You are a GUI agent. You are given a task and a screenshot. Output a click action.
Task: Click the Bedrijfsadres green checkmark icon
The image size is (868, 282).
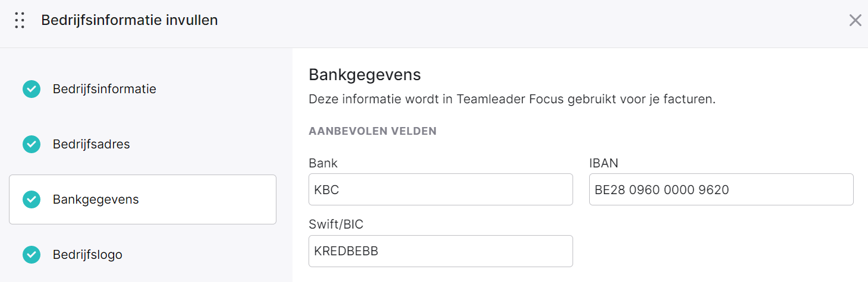coord(32,144)
